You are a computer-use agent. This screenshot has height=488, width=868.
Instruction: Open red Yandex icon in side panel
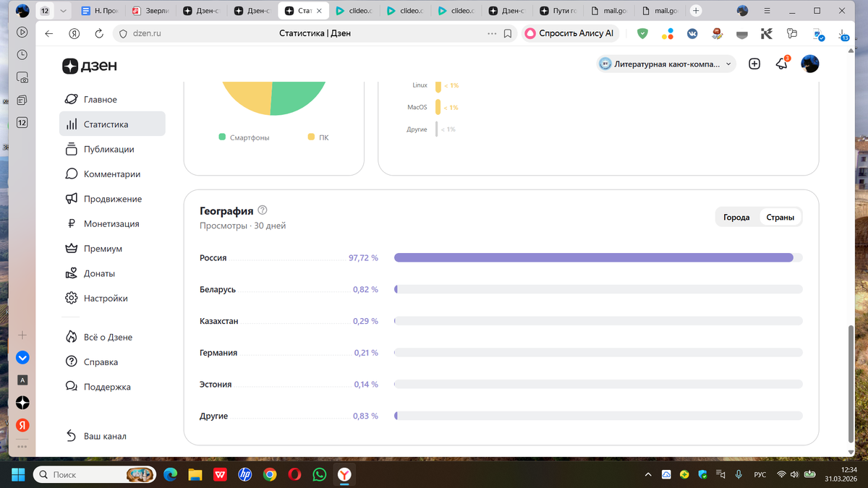pos(22,424)
